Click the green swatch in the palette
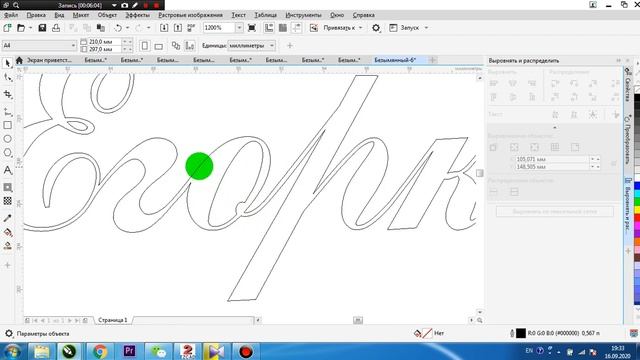Image resolution: width=640 pixels, height=360 pixels. (637, 202)
